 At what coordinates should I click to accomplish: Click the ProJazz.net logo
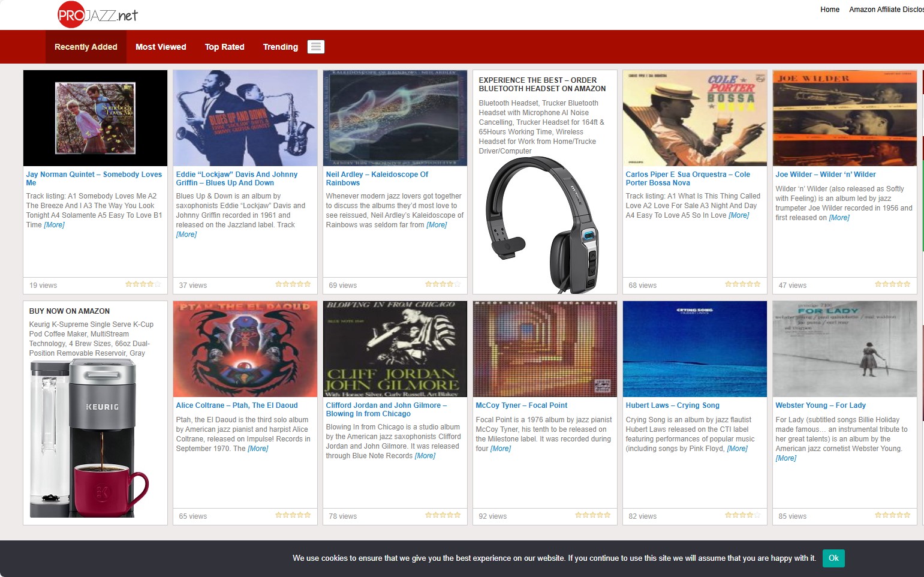pos(98,15)
